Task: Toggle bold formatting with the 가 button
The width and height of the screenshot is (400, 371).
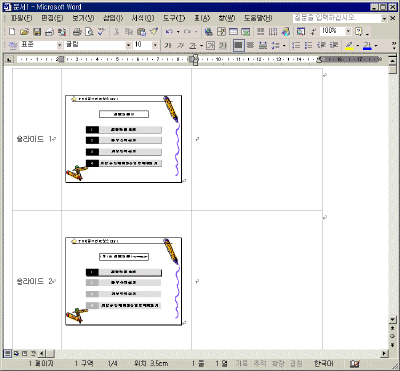Action: (168, 45)
